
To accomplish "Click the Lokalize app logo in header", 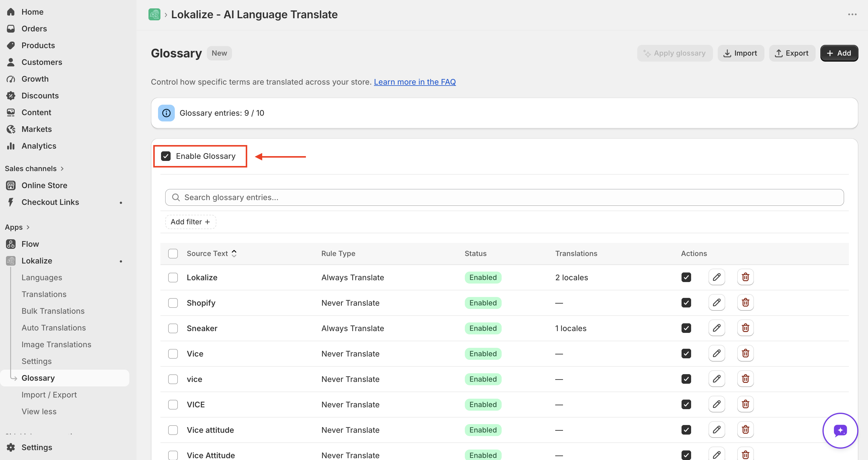I will click(x=154, y=14).
